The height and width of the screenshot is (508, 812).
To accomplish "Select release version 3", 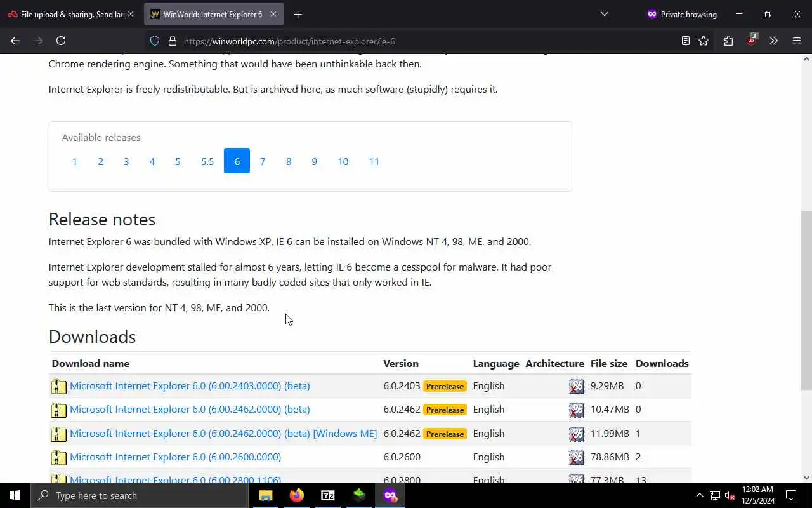I will point(126,161).
